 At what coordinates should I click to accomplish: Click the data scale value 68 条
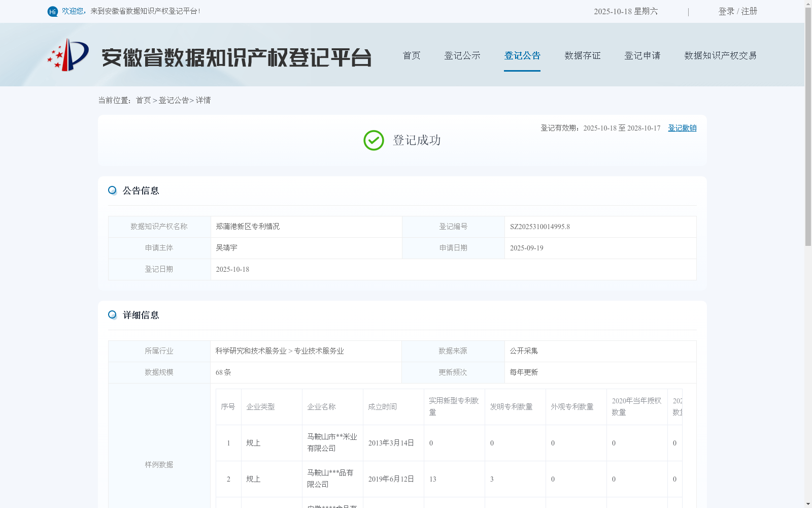[x=223, y=372]
